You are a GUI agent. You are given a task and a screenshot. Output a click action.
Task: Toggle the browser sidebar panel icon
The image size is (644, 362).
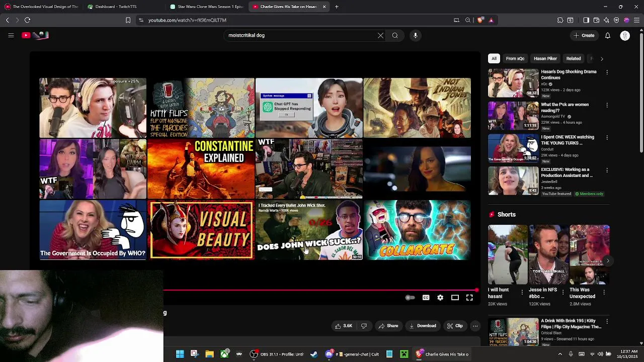coord(586,20)
